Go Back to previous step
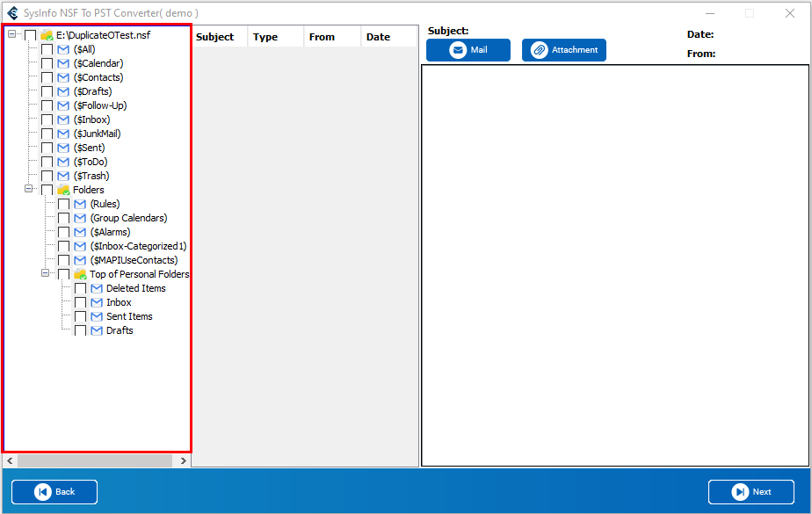This screenshot has width=812, height=514. [x=54, y=492]
